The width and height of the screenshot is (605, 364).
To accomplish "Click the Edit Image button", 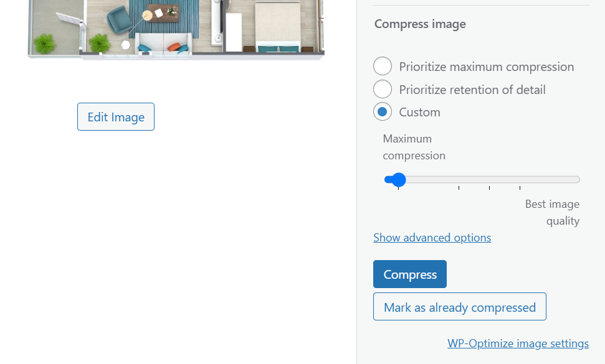I will 116,117.
